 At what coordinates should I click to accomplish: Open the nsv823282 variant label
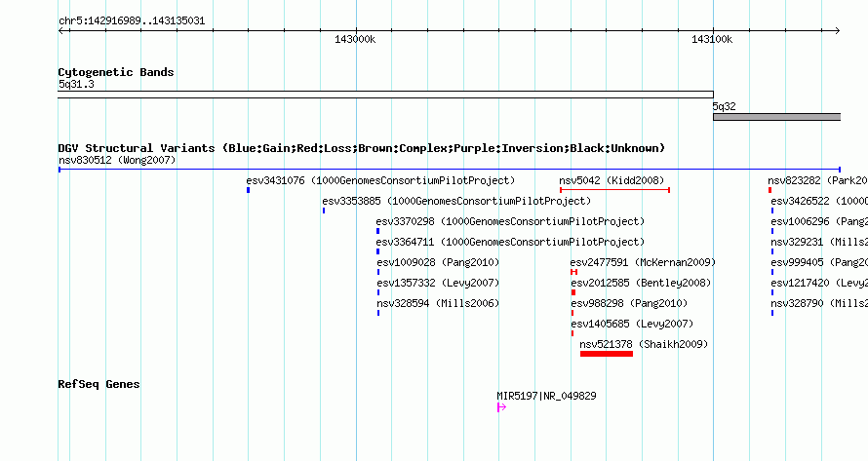(817, 181)
